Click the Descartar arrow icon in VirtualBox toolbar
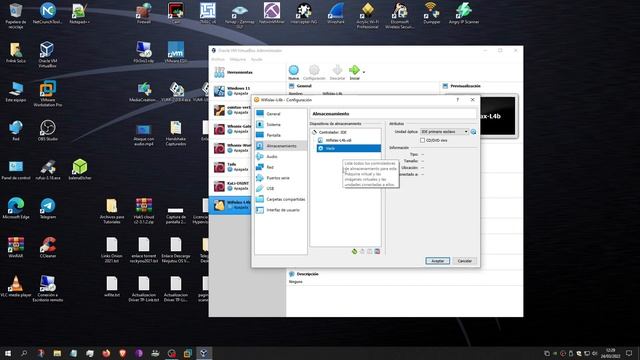Screen dimensions: 640x360 [x=337, y=70]
